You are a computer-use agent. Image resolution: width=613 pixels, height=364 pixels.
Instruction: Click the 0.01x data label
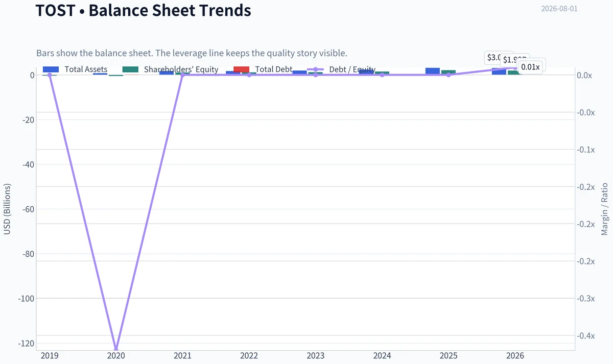click(530, 67)
